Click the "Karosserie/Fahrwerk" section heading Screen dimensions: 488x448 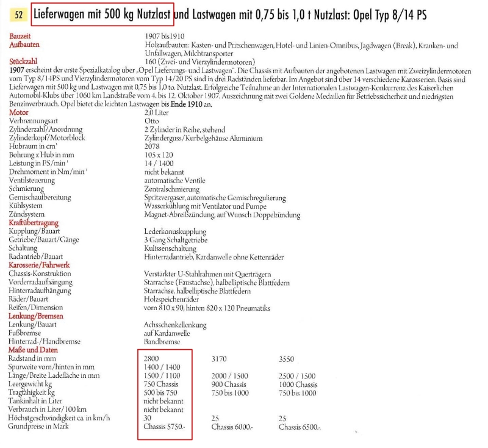point(40,266)
